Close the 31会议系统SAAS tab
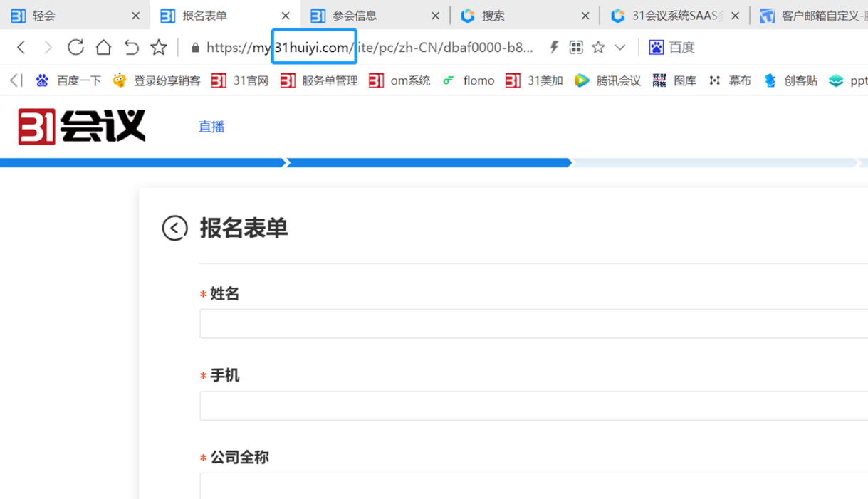The image size is (868, 499). (736, 16)
